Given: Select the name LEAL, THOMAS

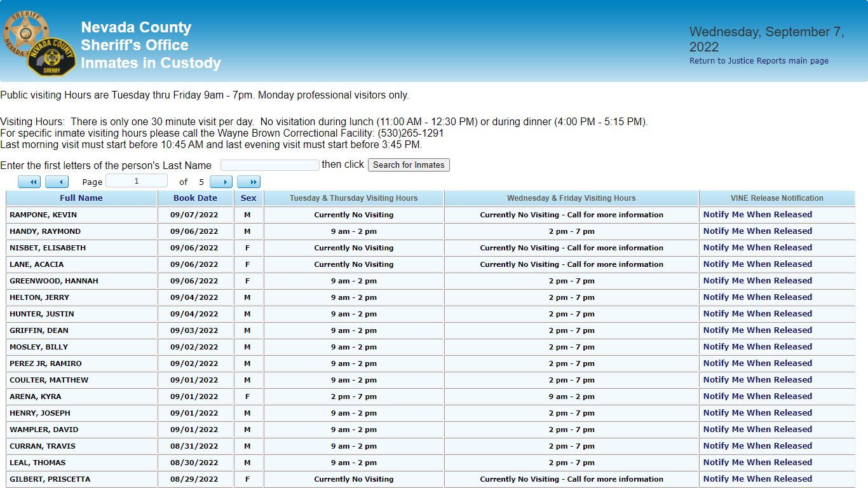Looking at the screenshot, I should pyautogui.click(x=37, y=463).
